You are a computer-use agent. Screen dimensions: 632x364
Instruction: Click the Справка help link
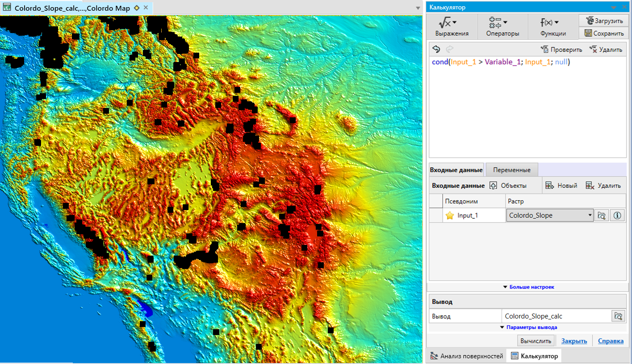[x=610, y=341]
